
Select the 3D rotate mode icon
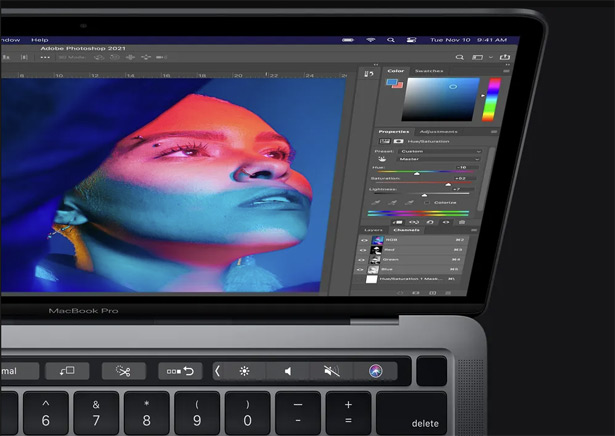99,57
